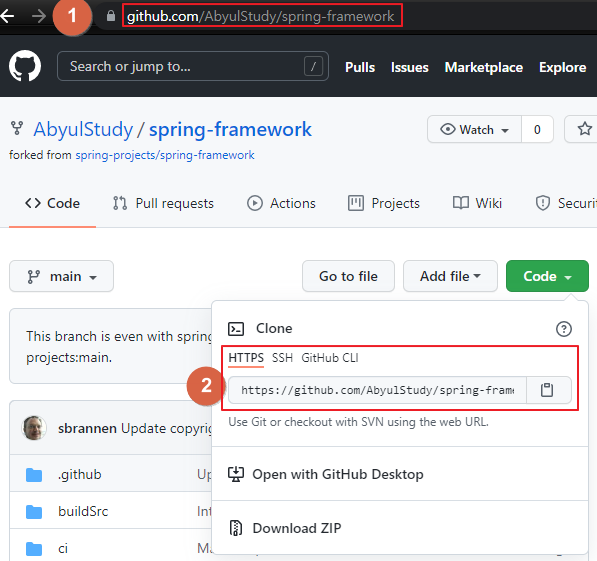Click the fork icon beside repository name

pyautogui.click(x=17, y=128)
